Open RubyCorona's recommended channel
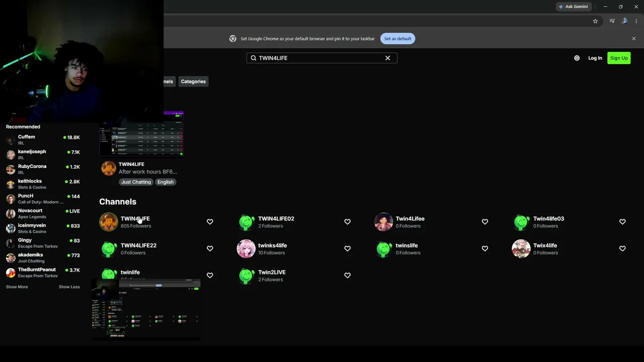 point(43,169)
